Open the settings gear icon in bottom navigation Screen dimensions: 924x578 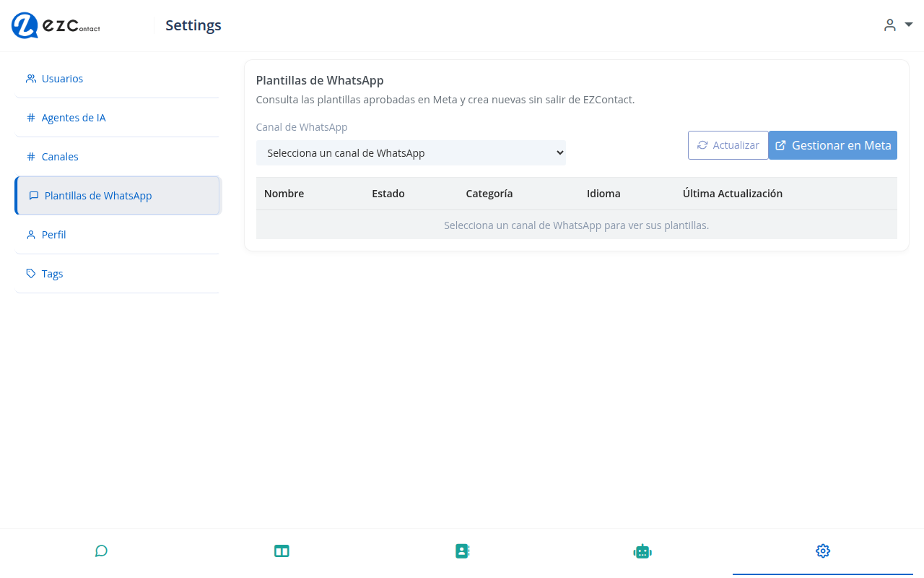822,551
